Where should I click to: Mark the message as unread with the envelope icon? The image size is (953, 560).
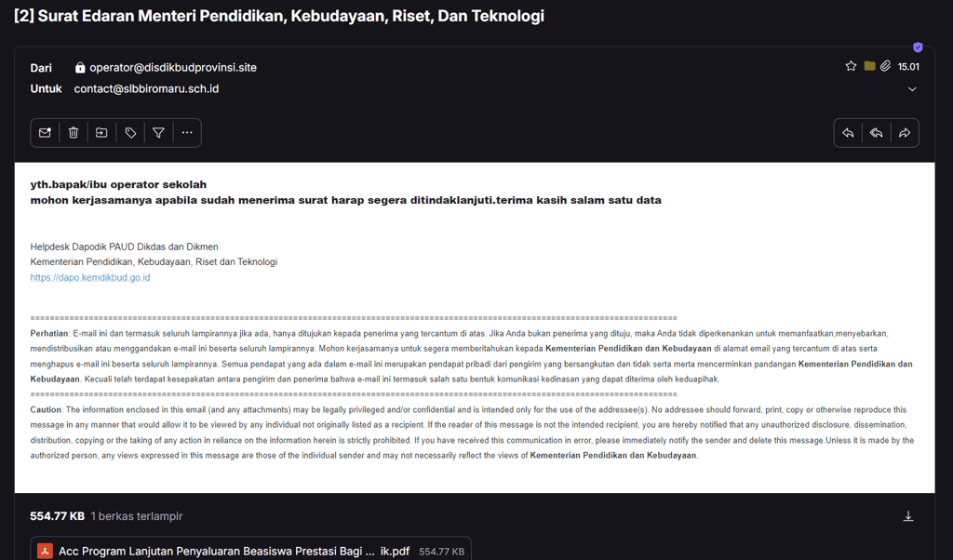(x=45, y=132)
